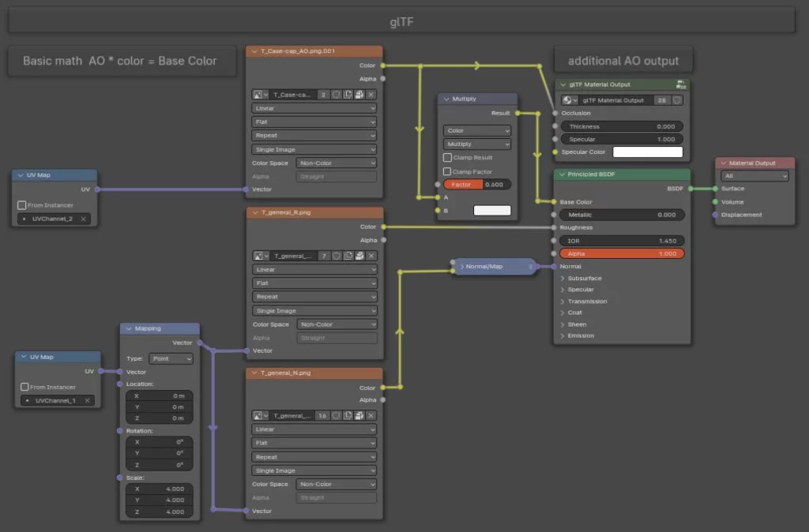Enable Clamp Result checkbox in Multiply node
The height and width of the screenshot is (532, 809).
(447, 158)
